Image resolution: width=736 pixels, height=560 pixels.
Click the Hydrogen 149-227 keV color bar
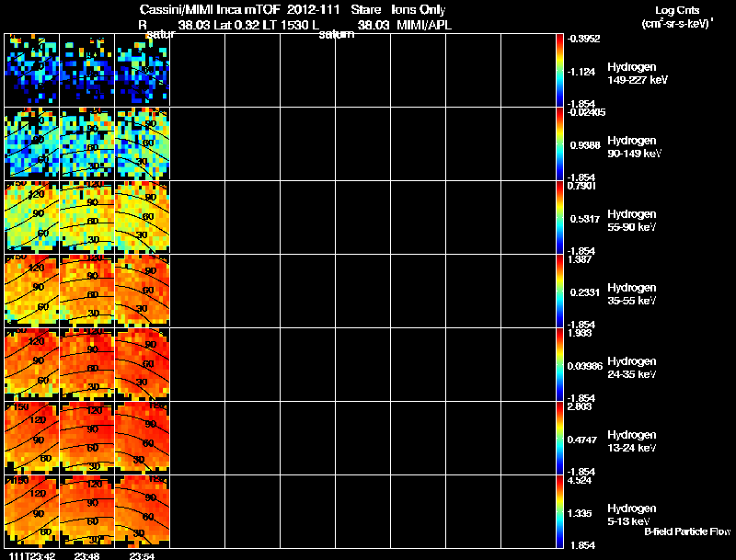[559, 70]
